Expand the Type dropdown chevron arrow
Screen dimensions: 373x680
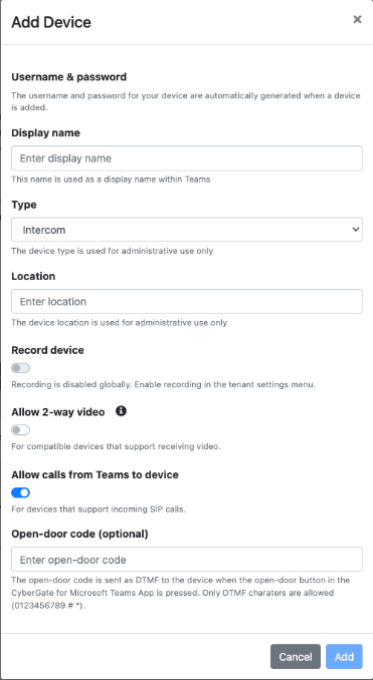tap(356, 230)
